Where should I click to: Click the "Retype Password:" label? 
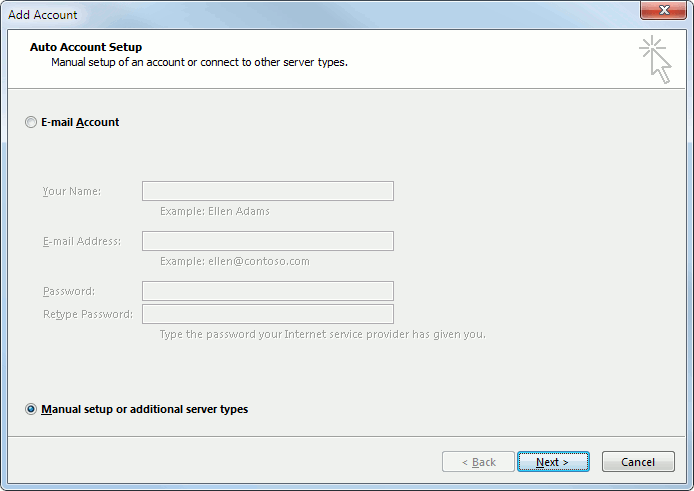click(x=88, y=314)
